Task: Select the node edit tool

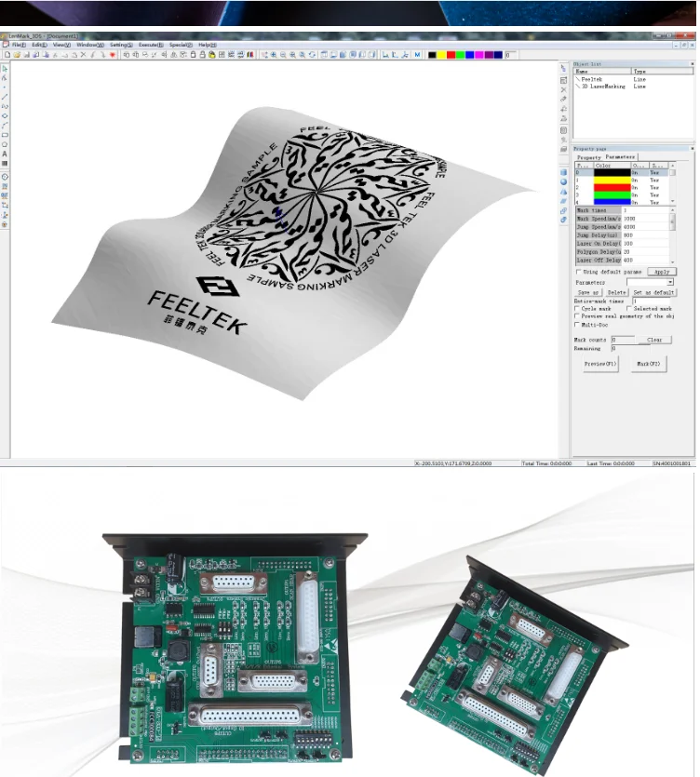Action: (5, 78)
